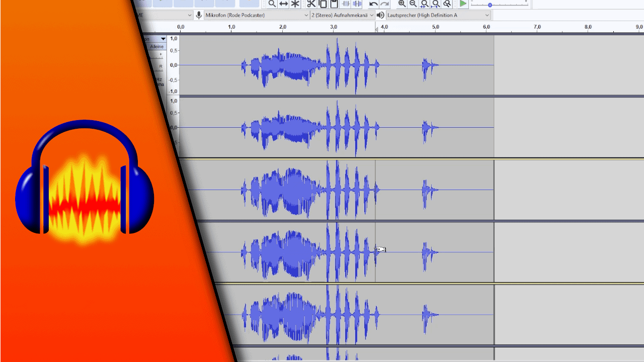Zoom out with the minus magnifier

coord(413,4)
